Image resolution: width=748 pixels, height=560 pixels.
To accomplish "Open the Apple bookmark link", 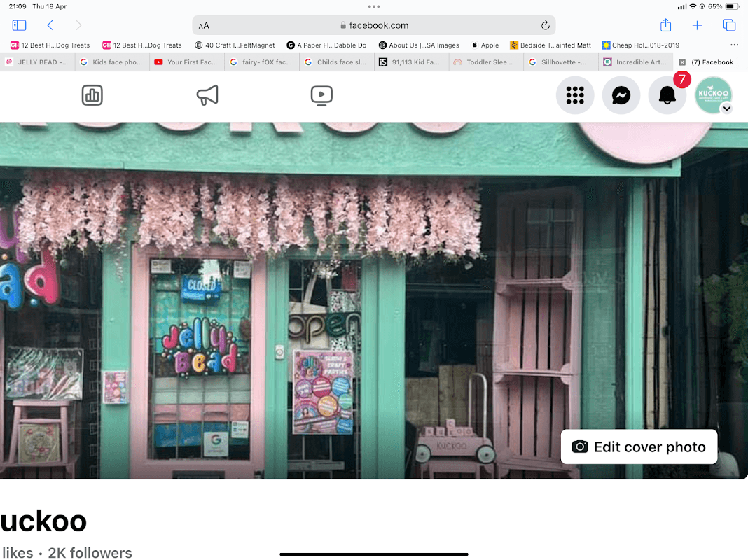I will 485,45.
